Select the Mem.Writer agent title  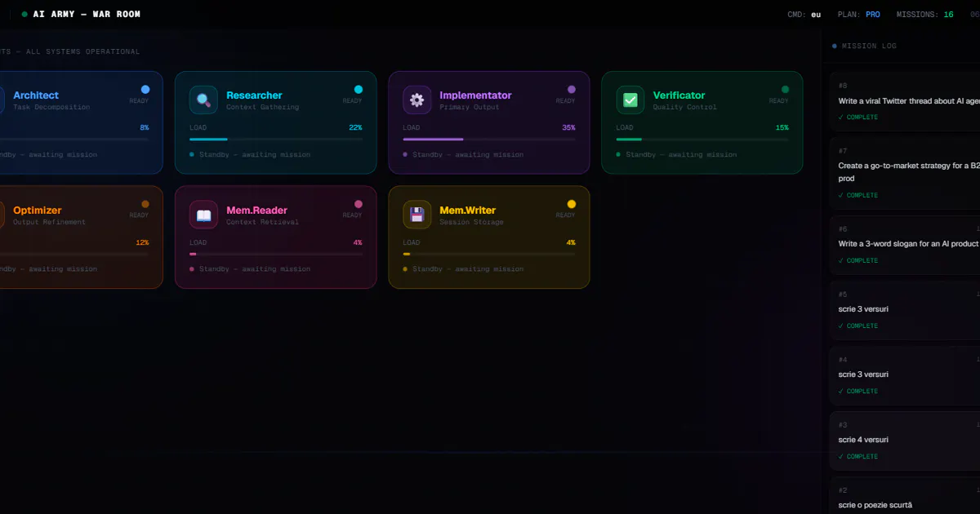tap(467, 210)
